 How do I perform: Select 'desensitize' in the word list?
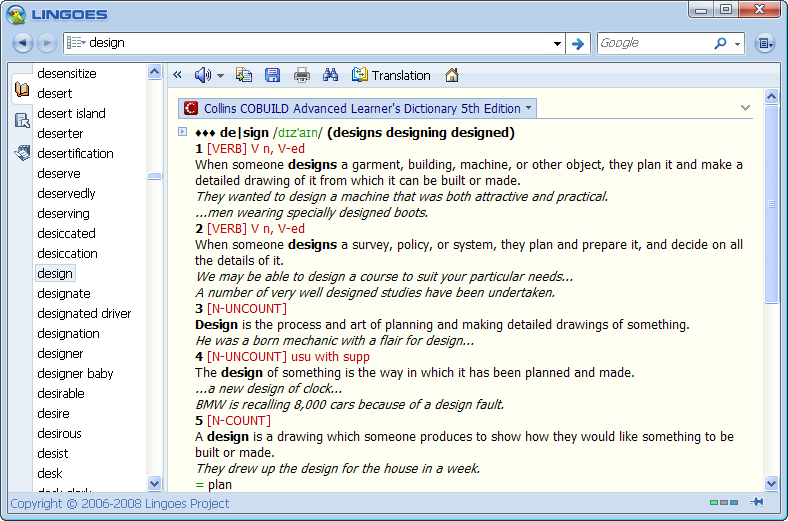click(x=67, y=73)
